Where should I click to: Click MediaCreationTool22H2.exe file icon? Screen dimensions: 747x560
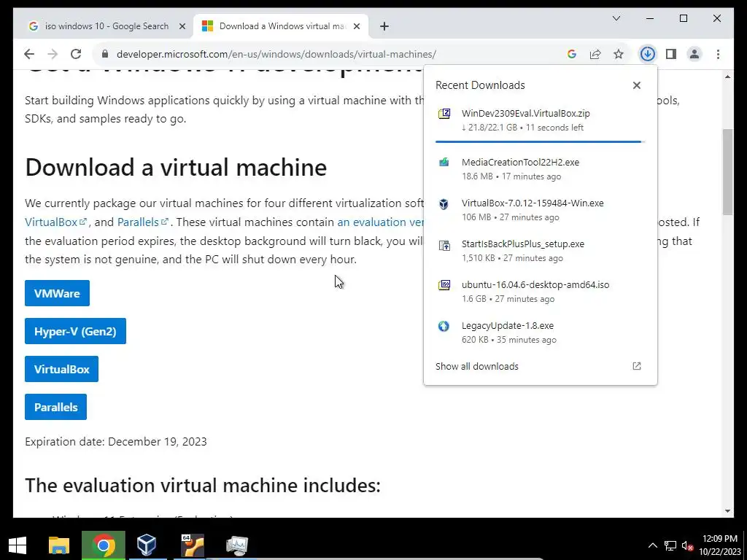click(x=444, y=163)
